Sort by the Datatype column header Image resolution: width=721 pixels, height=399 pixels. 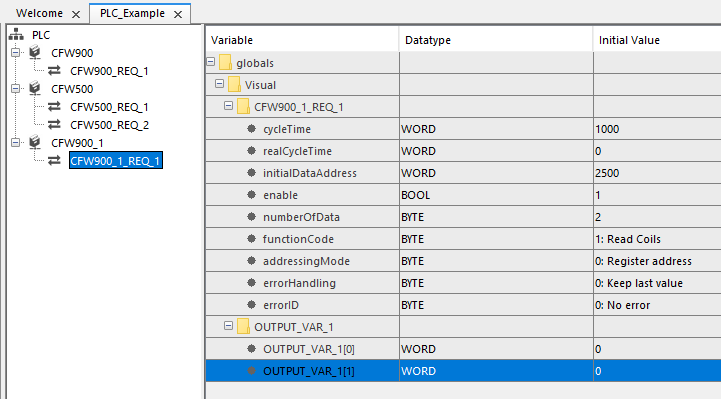[497, 40]
